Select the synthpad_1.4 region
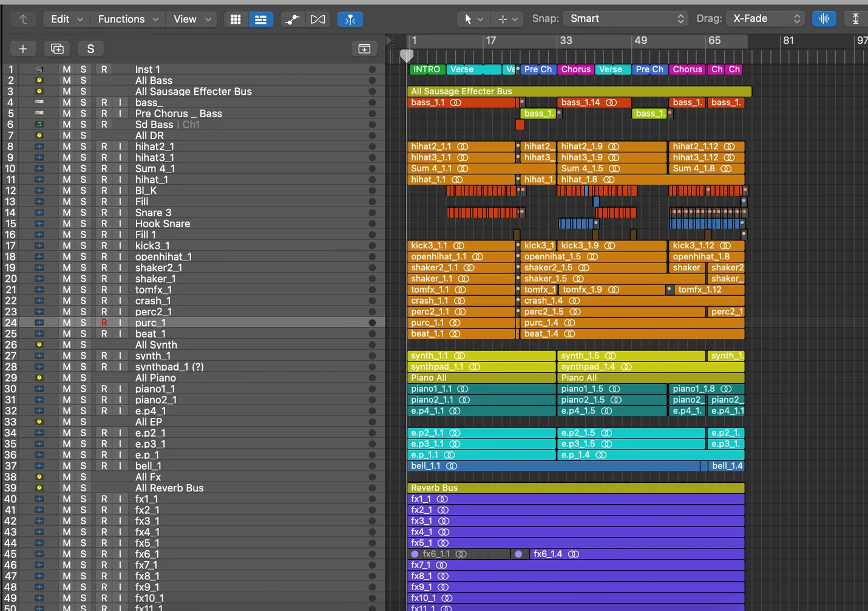The height and width of the screenshot is (611, 868). pyautogui.click(x=651, y=367)
